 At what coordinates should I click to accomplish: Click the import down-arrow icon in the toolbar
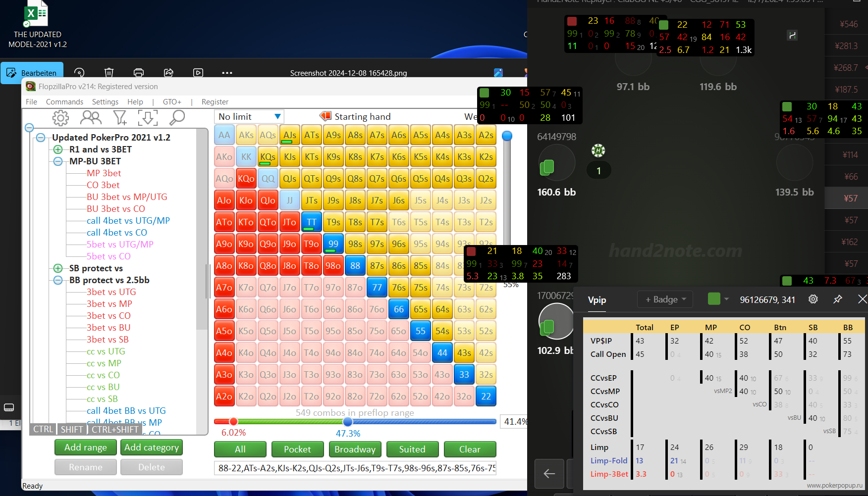148,118
